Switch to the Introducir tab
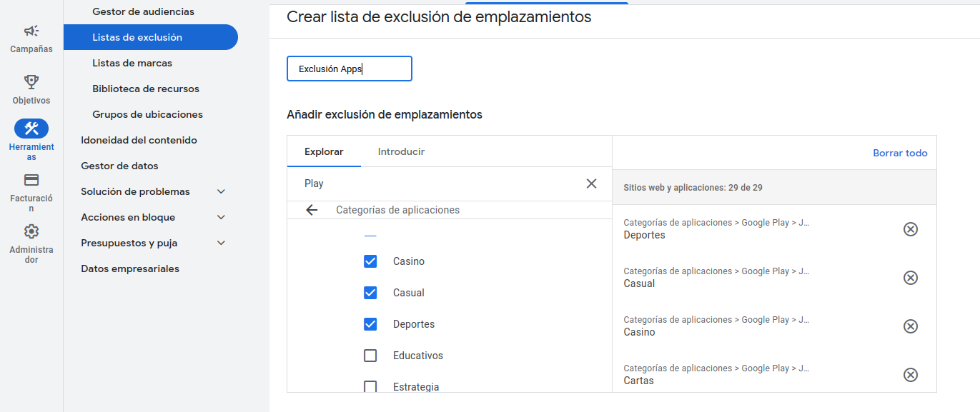 pyautogui.click(x=400, y=151)
